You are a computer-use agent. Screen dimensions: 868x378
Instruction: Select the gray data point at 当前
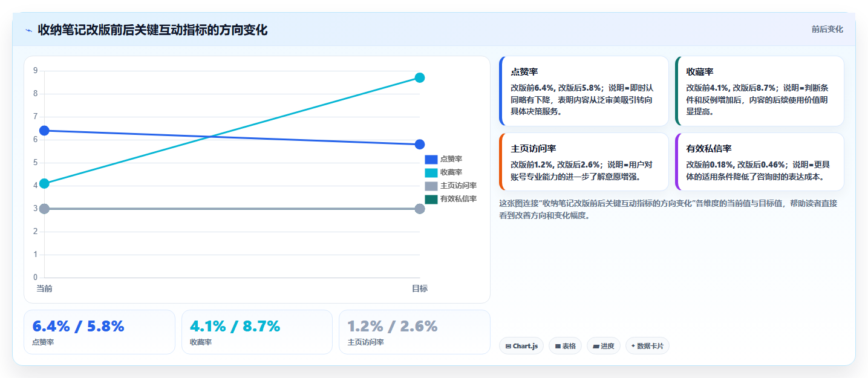(x=44, y=209)
